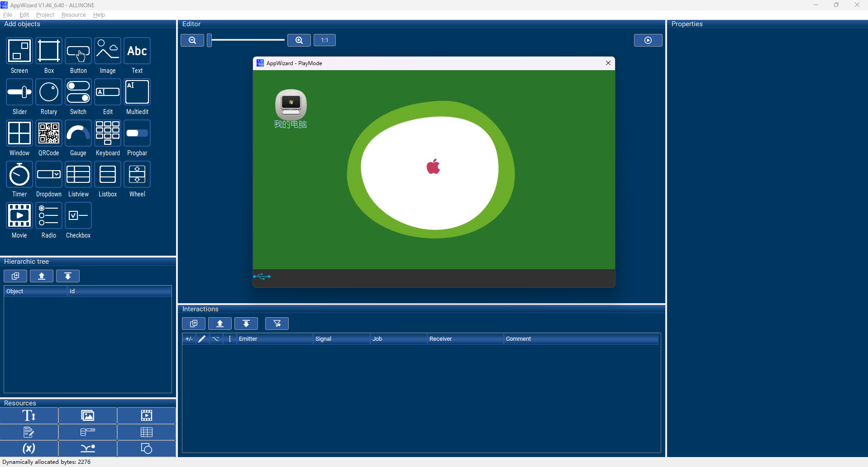This screenshot has height=467, width=868.
Task: Add a Switch object
Action: 78,92
